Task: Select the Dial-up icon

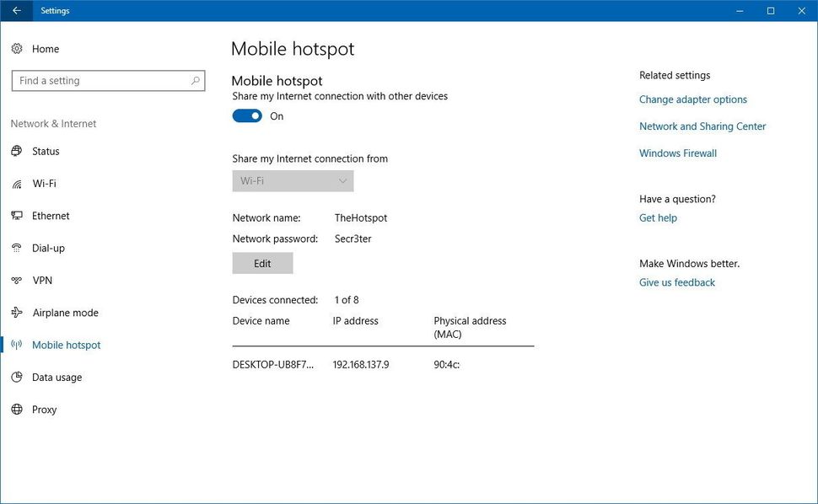Action: click(x=16, y=248)
